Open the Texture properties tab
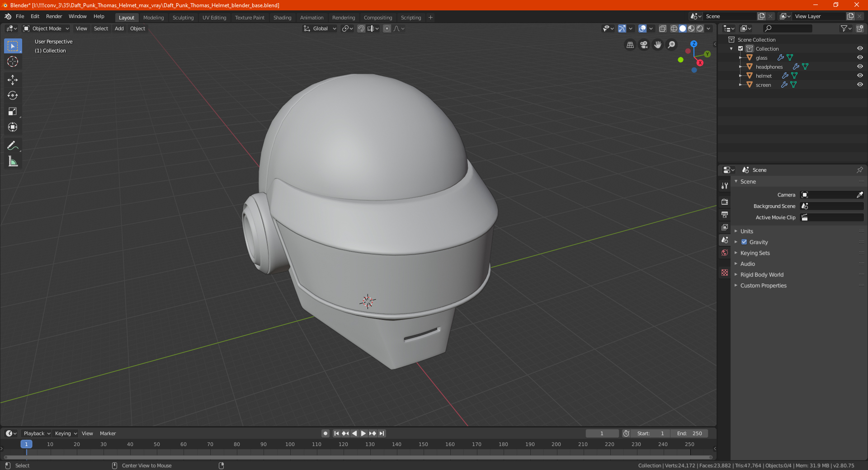 click(x=725, y=273)
